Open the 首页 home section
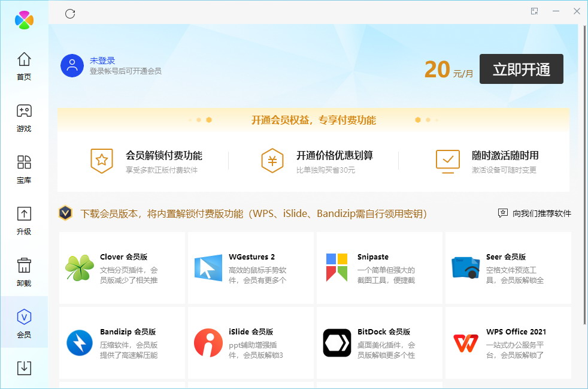The height and width of the screenshot is (389, 588). (x=24, y=65)
